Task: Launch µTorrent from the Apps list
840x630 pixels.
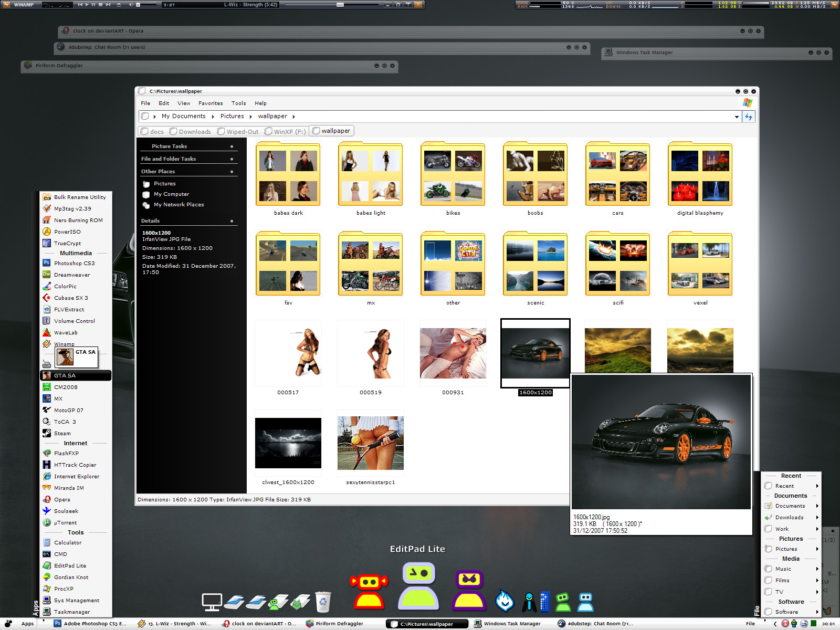Action: [65, 523]
